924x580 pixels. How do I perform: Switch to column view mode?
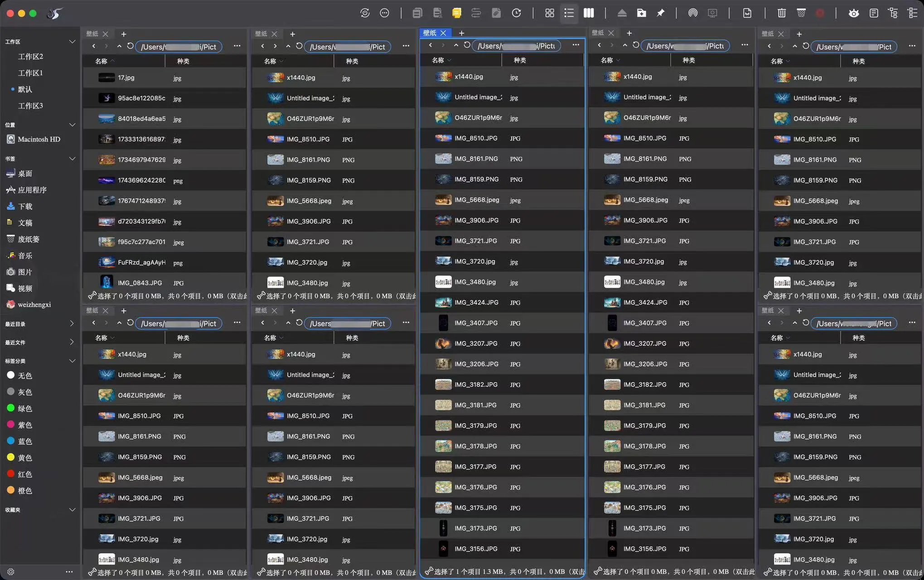[589, 13]
